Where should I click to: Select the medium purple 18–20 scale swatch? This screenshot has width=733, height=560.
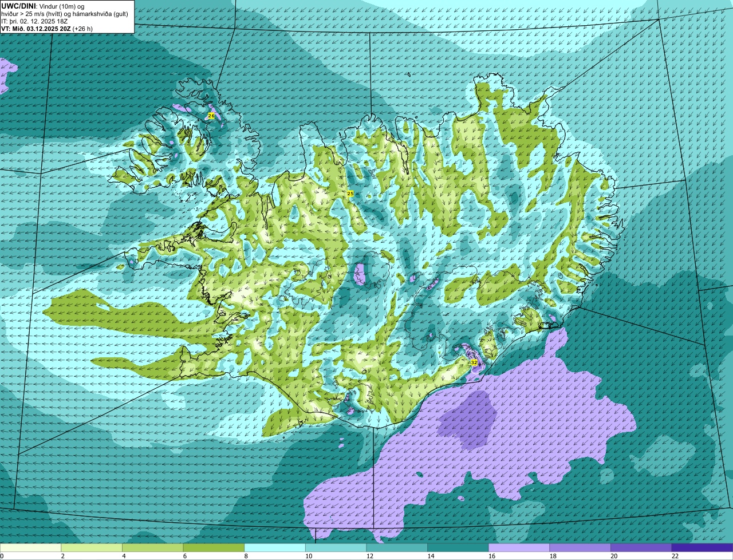580,547
